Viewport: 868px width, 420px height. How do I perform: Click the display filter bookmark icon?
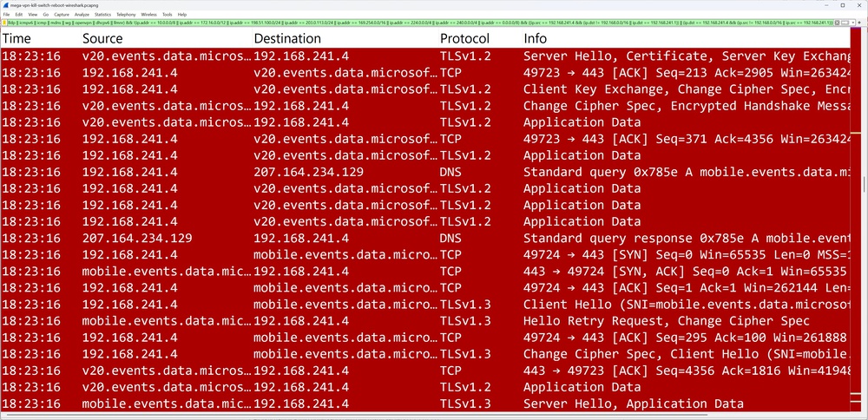[x=4, y=23]
